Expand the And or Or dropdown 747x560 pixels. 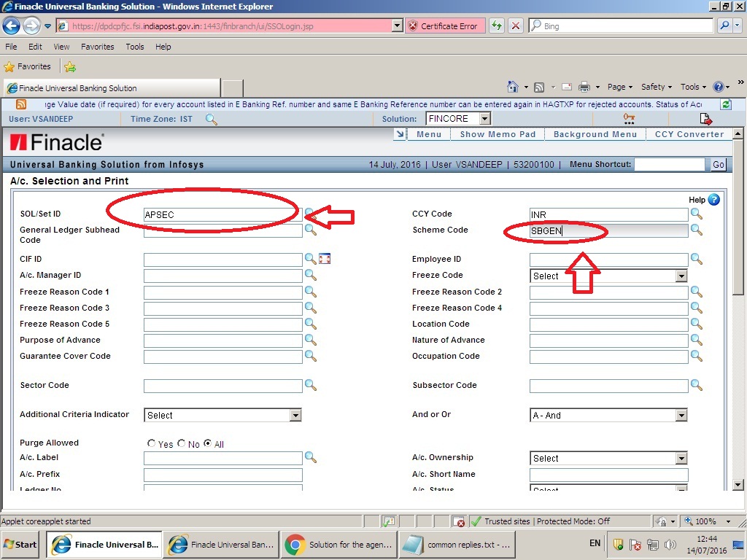click(681, 416)
